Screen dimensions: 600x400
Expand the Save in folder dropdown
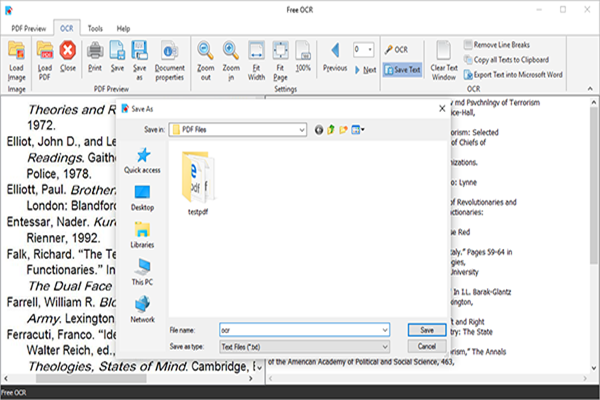[x=300, y=129]
